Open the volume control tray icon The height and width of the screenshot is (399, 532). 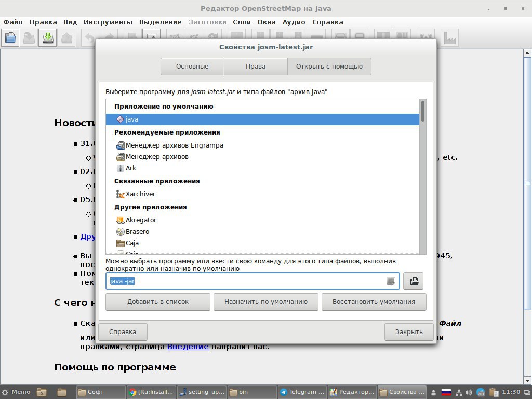[469, 393]
